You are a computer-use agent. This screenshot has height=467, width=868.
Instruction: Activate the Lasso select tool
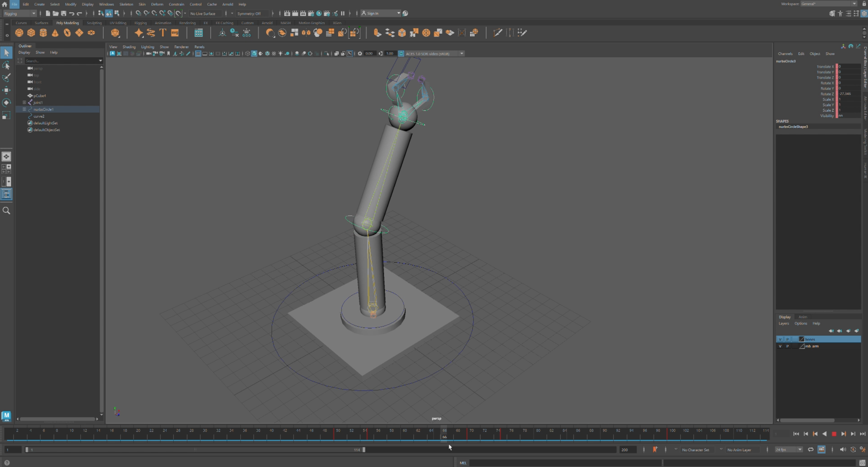coord(6,65)
